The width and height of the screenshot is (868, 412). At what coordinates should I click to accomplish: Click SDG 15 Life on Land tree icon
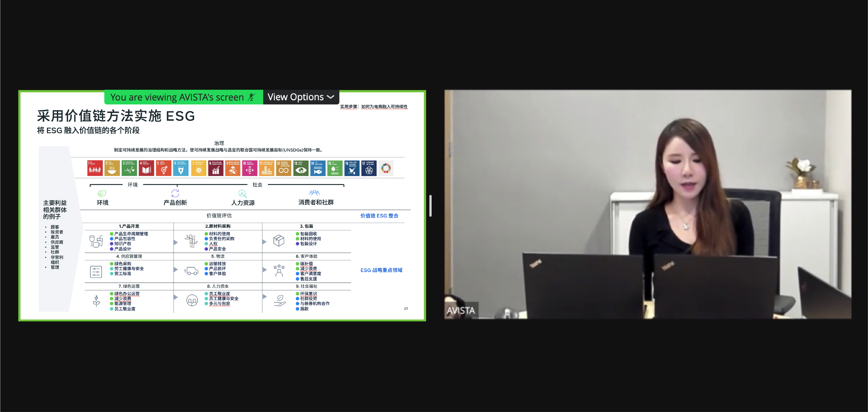click(335, 168)
